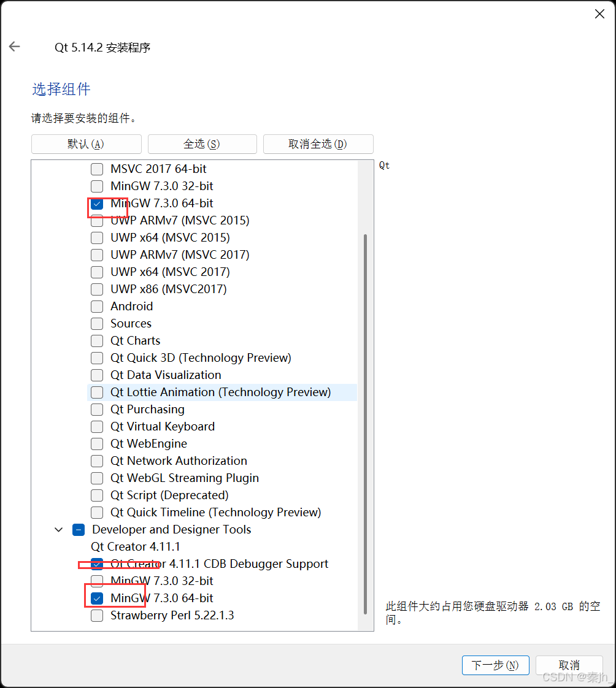Click the 默认(A) default button

pos(86,144)
